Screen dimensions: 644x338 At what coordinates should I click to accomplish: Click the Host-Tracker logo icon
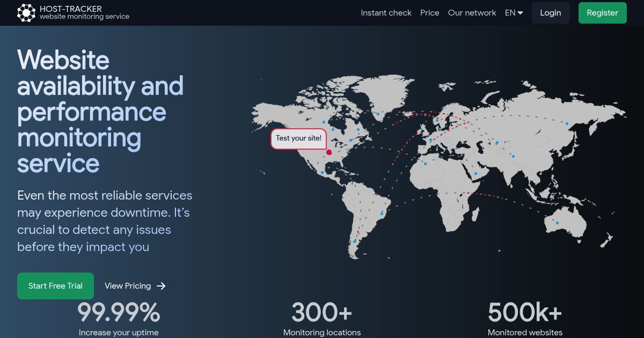click(x=26, y=13)
